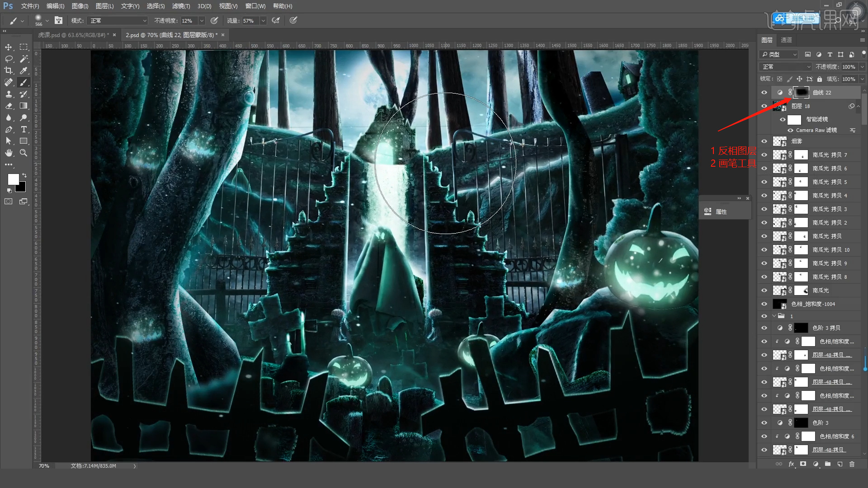Click the foreground color swatch
This screenshot has height=488, width=868.
point(13,180)
